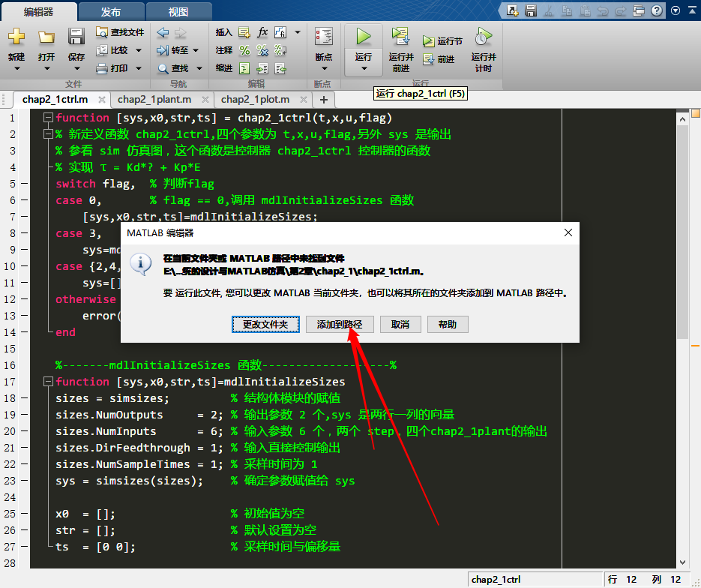Toggle breakpoint dash on line 25
This screenshot has height=588, width=701.
point(25,513)
